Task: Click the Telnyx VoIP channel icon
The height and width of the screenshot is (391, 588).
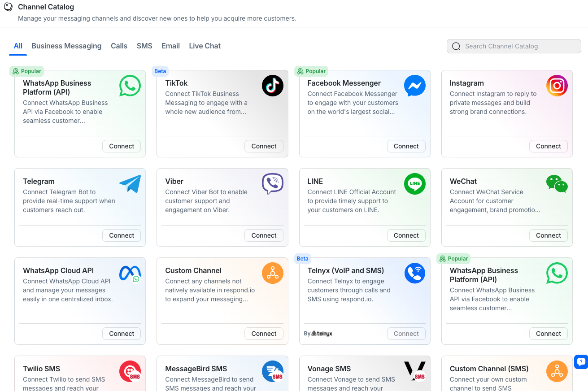Action: click(414, 273)
